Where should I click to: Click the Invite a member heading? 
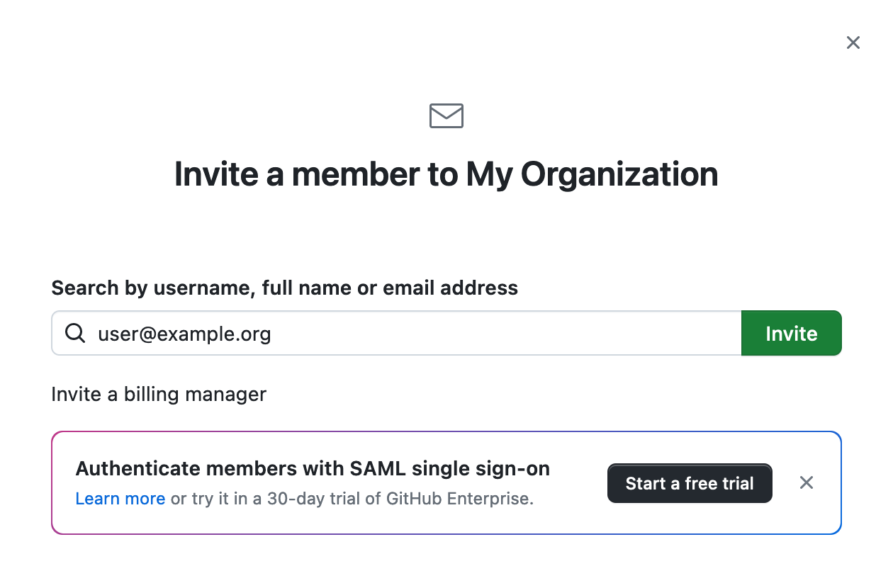(446, 174)
